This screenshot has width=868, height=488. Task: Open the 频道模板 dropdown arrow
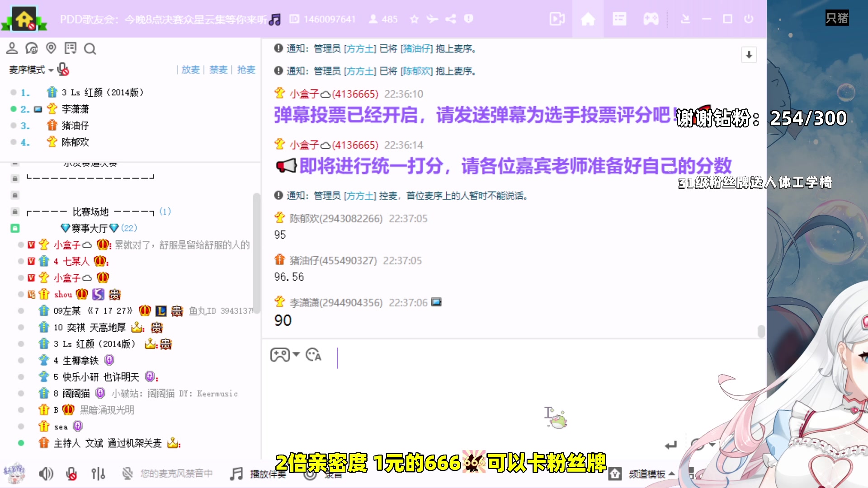click(x=672, y=474)
